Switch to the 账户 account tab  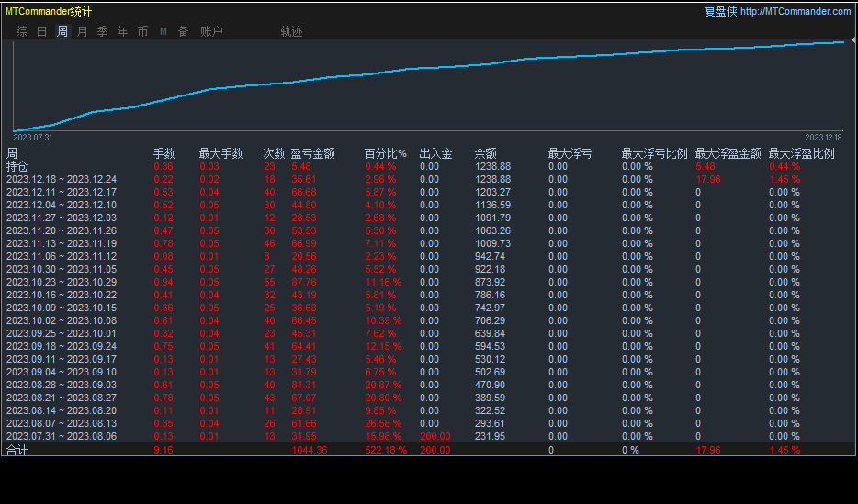[x=211, y=32]
